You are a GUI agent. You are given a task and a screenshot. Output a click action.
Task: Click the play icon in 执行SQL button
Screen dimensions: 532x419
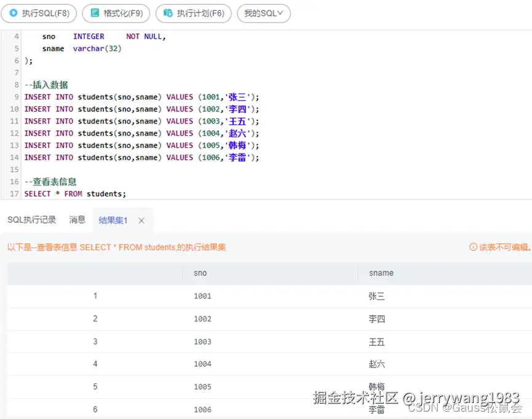pyautogui.click(x=14, y=13)
